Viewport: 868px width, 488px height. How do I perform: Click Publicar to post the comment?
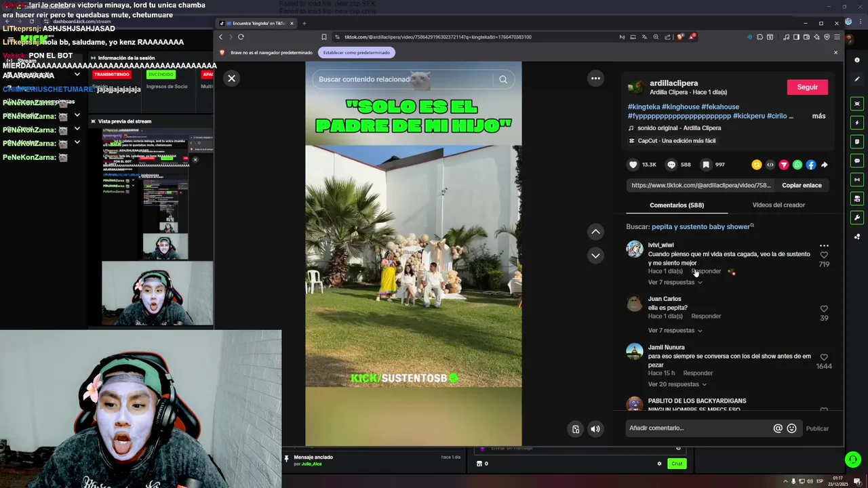pyautogui.click(x=817, y=428)
